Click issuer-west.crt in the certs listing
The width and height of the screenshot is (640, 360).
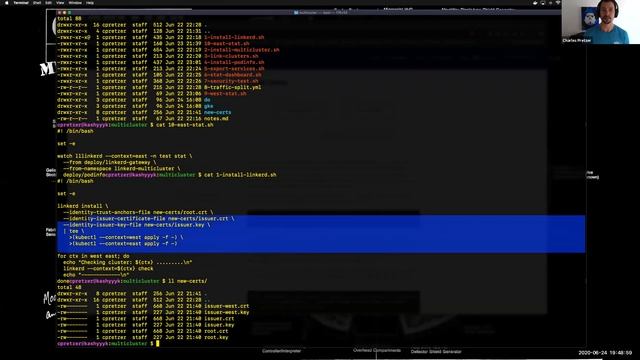227,306
